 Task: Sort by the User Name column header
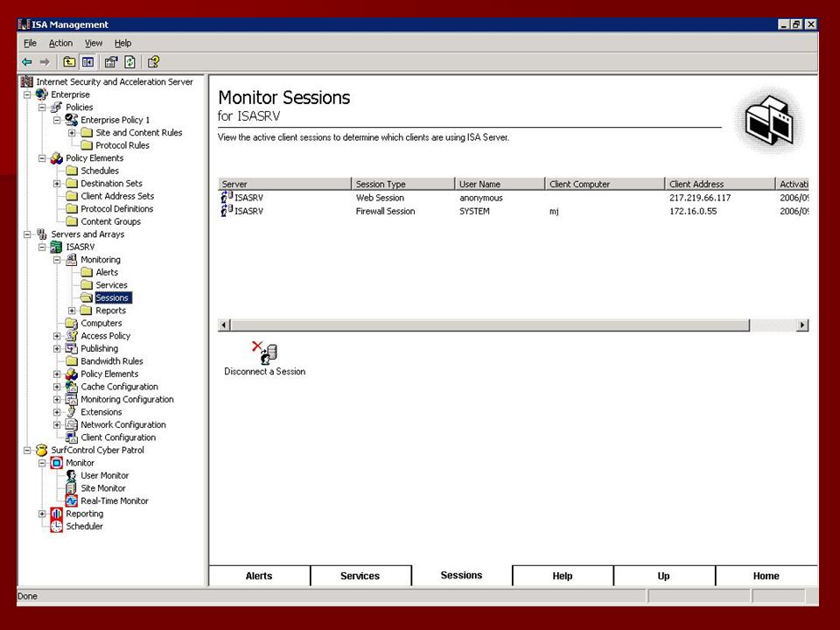coord(500,184)
